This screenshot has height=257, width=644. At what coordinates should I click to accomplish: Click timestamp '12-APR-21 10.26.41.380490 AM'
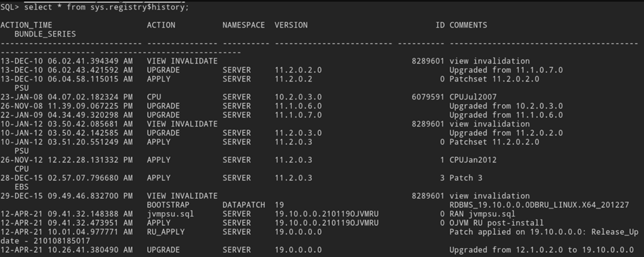pos(66,250)
